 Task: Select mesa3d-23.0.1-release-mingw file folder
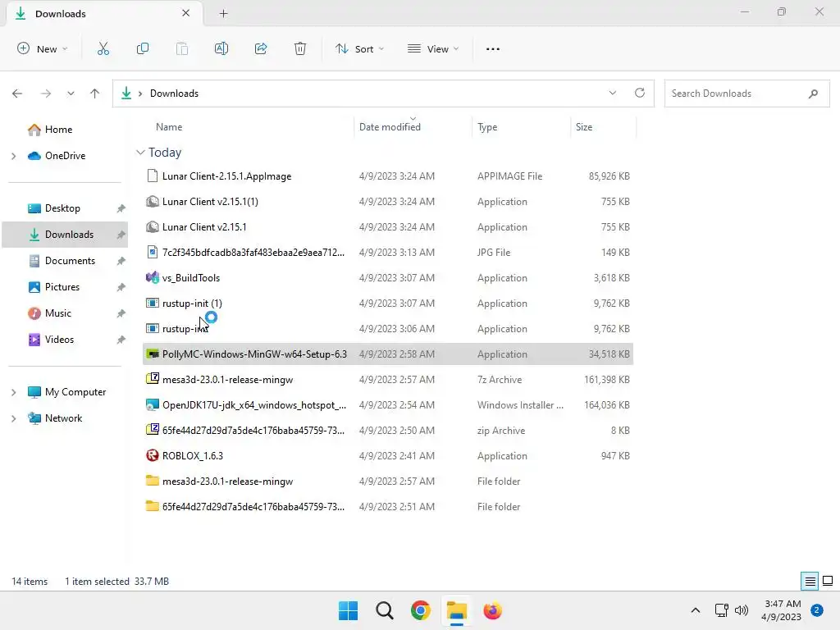388,481
